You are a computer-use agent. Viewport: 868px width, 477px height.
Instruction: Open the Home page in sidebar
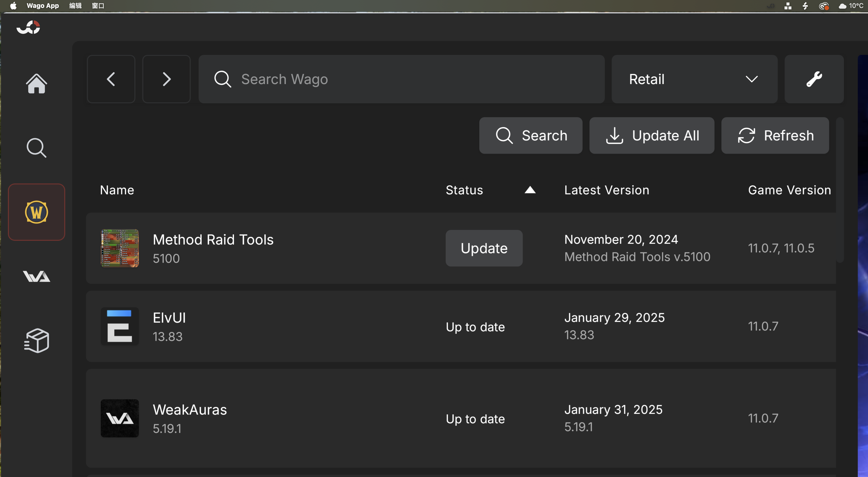point(36,83)
